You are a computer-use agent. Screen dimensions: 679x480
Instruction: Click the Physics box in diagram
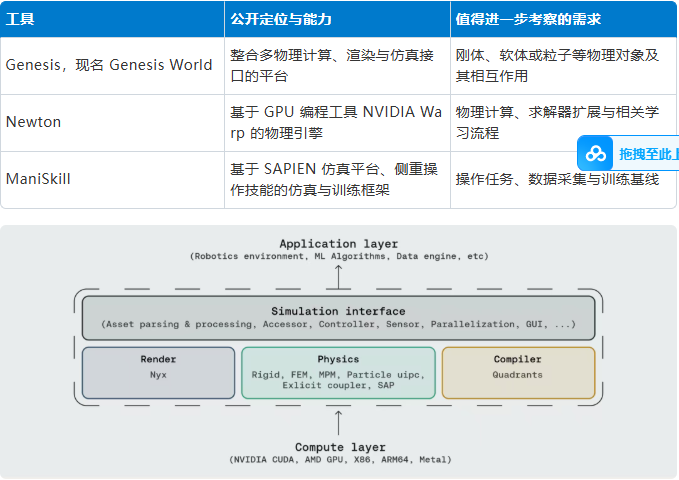338,373
